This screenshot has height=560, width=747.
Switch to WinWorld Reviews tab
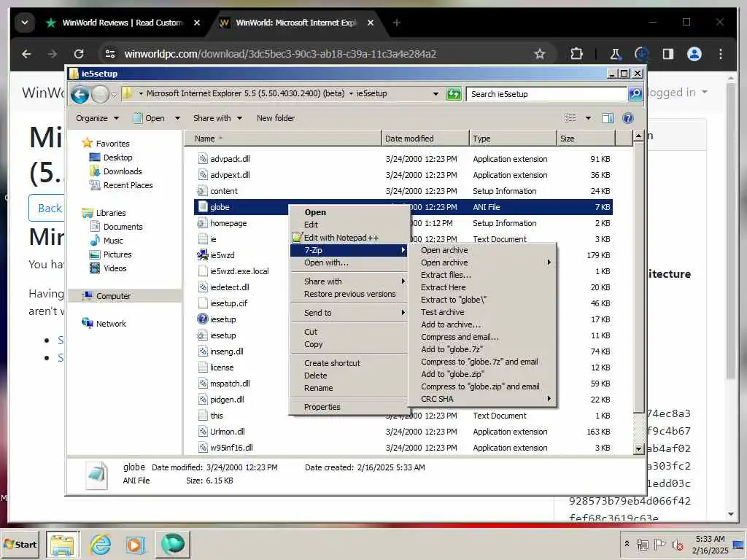[123, 23]
